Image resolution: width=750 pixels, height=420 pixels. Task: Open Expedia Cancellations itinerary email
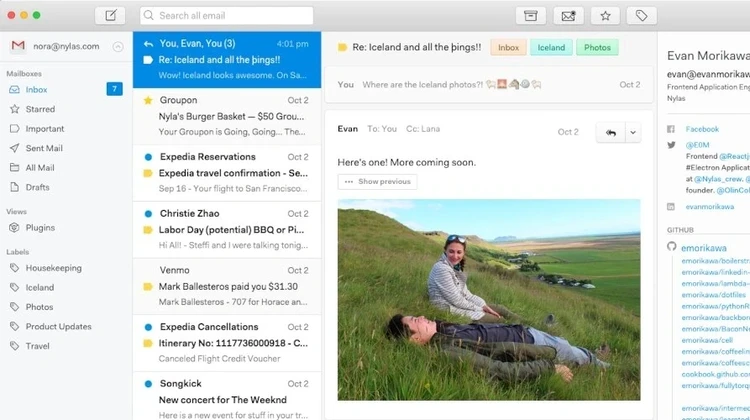(x=227, y=343)
